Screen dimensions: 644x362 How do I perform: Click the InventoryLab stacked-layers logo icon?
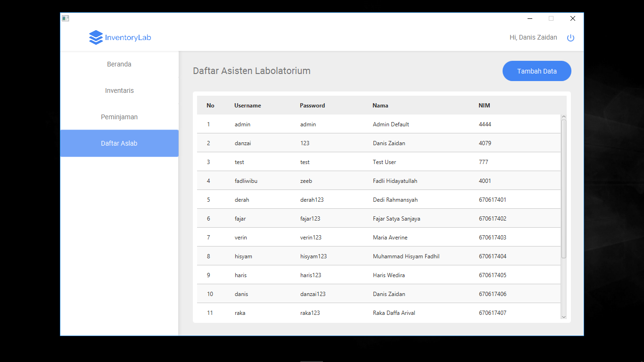pyautogui.click(x=95, y=37)
